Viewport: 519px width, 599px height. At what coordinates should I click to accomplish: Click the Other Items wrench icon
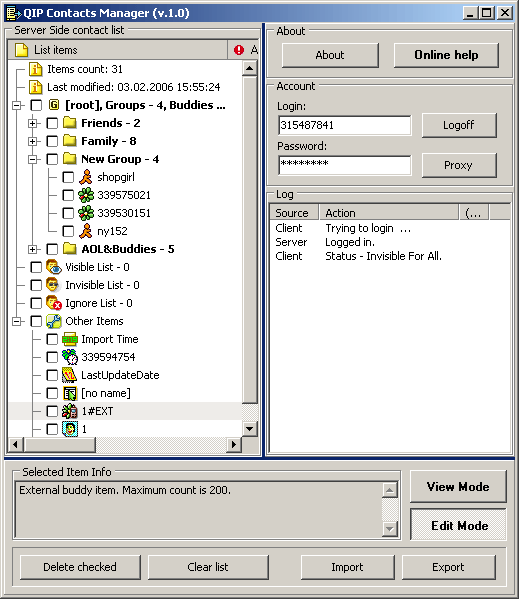coord(53,321)
